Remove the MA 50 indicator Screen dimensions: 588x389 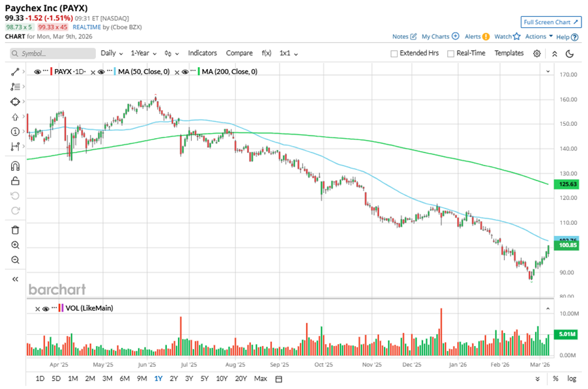93,72
